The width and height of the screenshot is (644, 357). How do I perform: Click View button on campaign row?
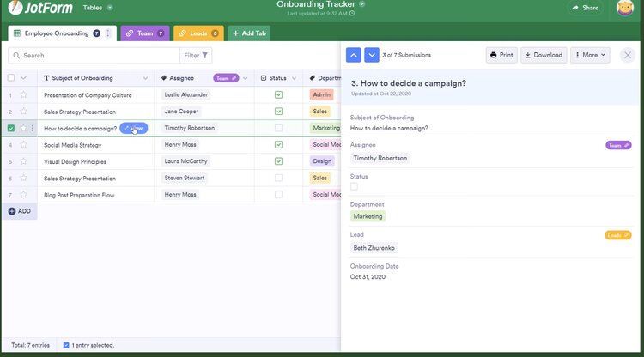(133, 128)
